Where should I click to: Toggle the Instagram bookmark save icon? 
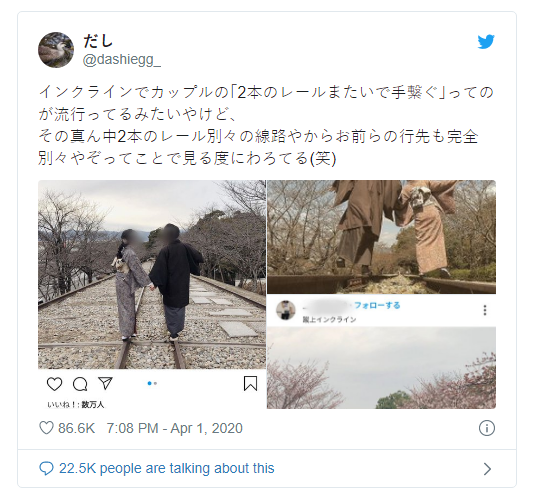pyautogui.click(x=250, y=383)
